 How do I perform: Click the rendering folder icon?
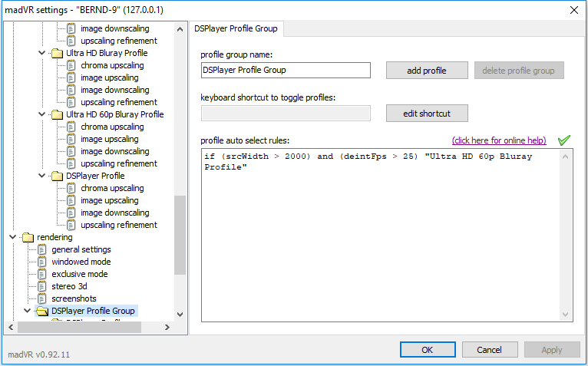click(28, 237)
